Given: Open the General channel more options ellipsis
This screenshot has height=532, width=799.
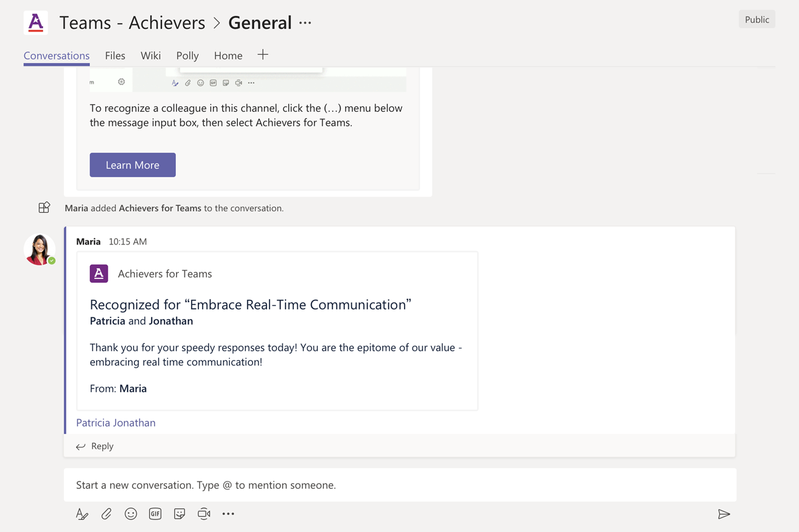Looking at the screenshot, I should pyautogui.click(x=305, y=23).
